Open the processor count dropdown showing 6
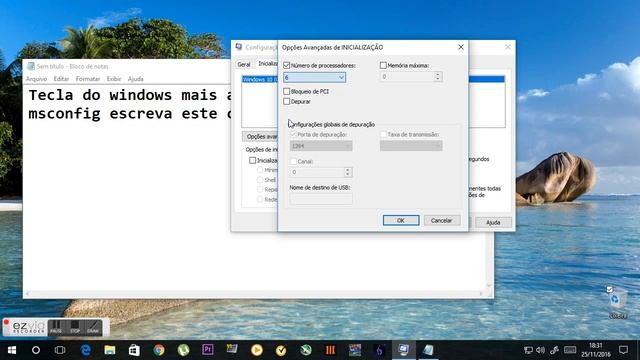The image size is (640, 360). (314, 77)
